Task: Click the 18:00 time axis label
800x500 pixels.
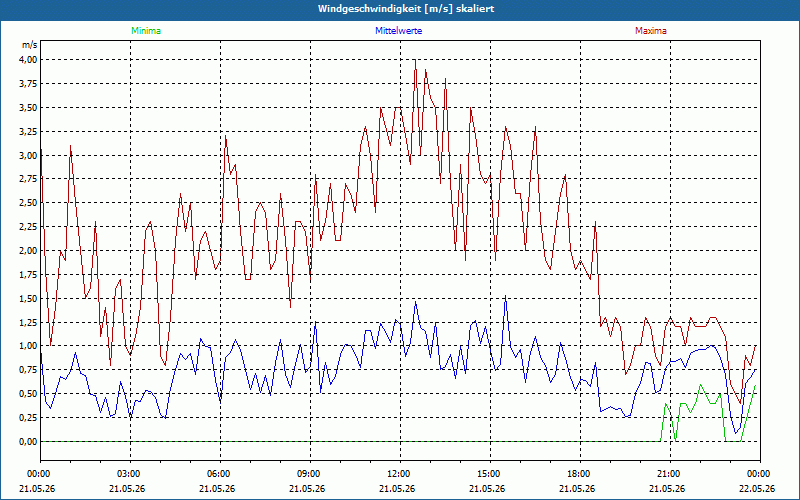Action: 580,474
